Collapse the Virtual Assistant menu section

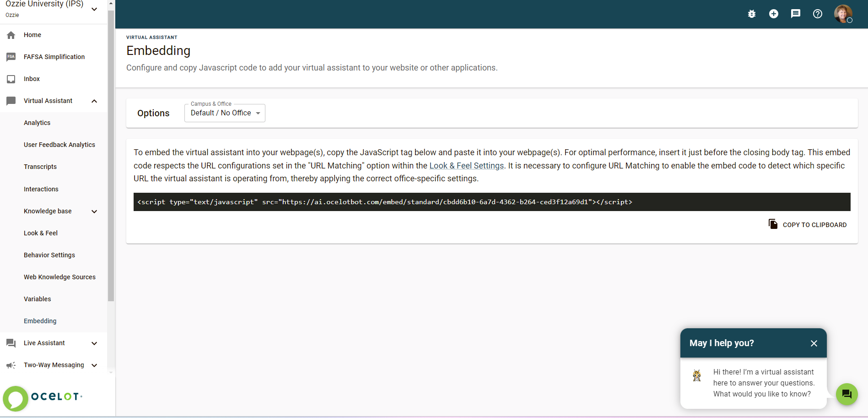tap(94, 101)
